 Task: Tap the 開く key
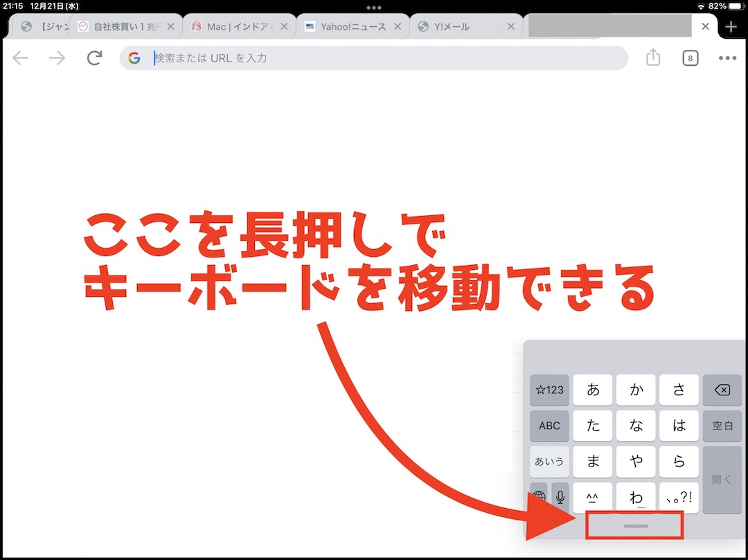point(722,480)
